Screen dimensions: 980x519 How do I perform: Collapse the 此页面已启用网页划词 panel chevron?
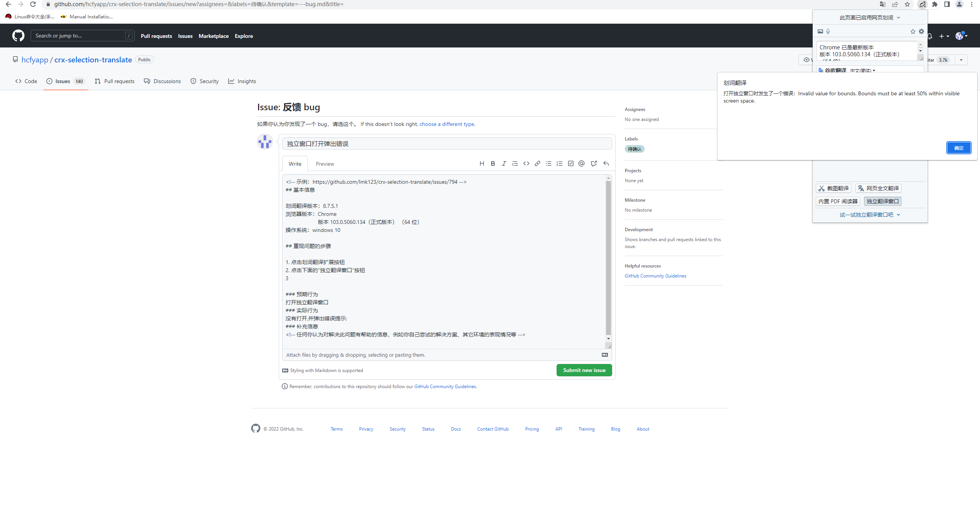point(899,17)
